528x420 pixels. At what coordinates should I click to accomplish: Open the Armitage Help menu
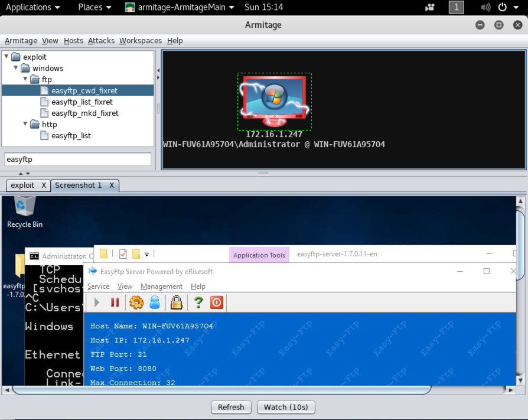pyautogui.click(x=175, y=41)
